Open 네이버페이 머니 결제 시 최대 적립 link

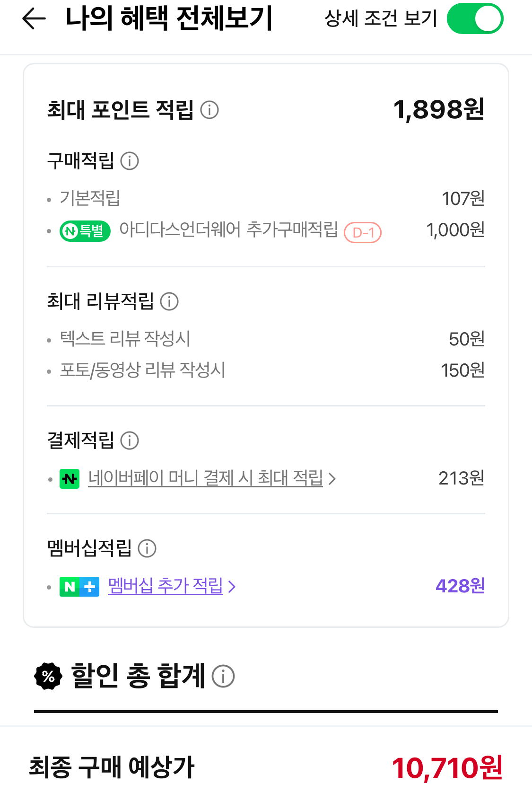click(205, 478)
